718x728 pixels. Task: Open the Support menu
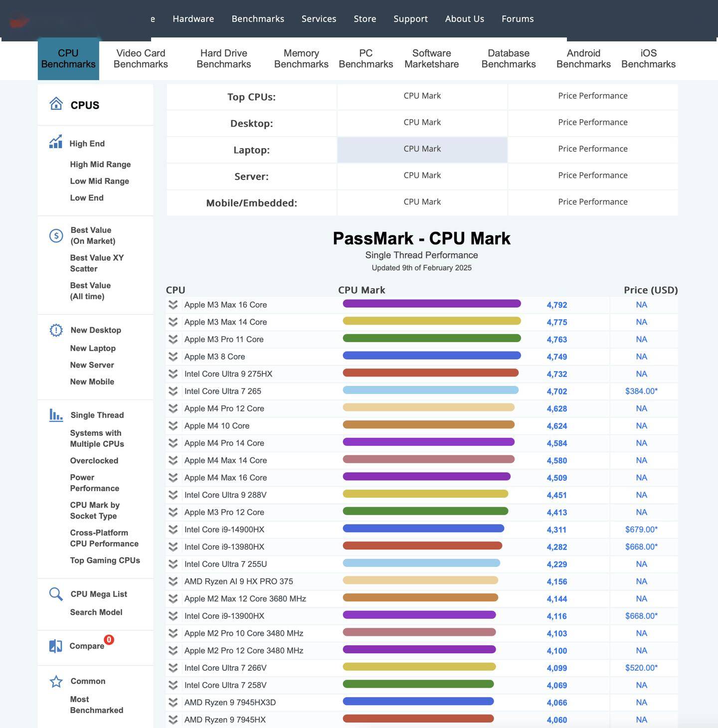(410, 19)
